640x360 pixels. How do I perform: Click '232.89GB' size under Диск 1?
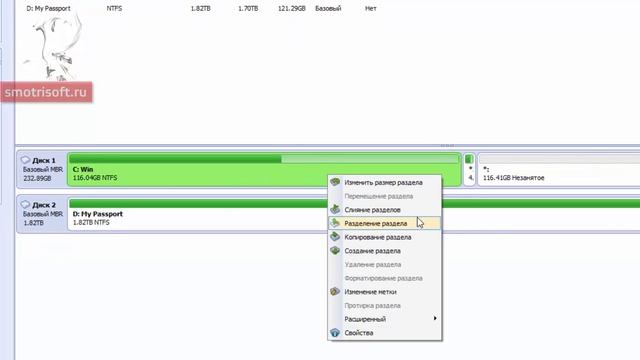(x=37, y=178)
